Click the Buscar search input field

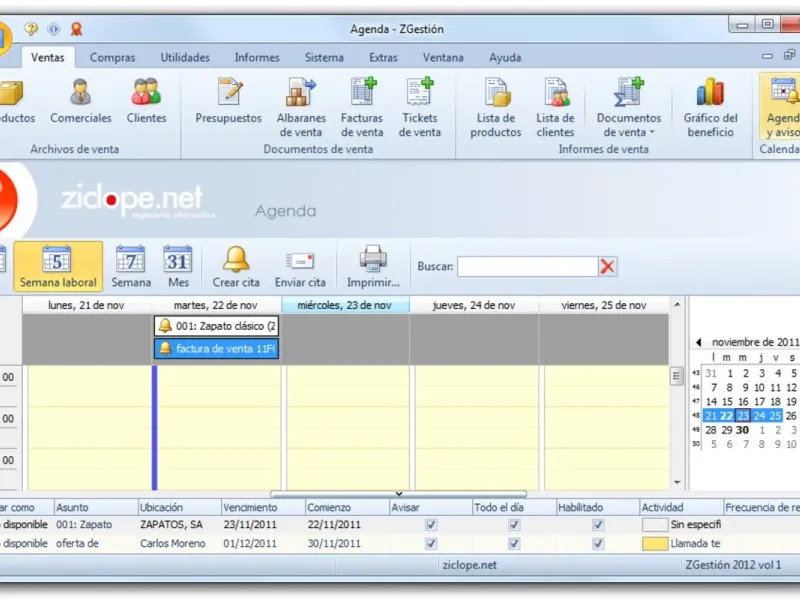click(526, 266)
